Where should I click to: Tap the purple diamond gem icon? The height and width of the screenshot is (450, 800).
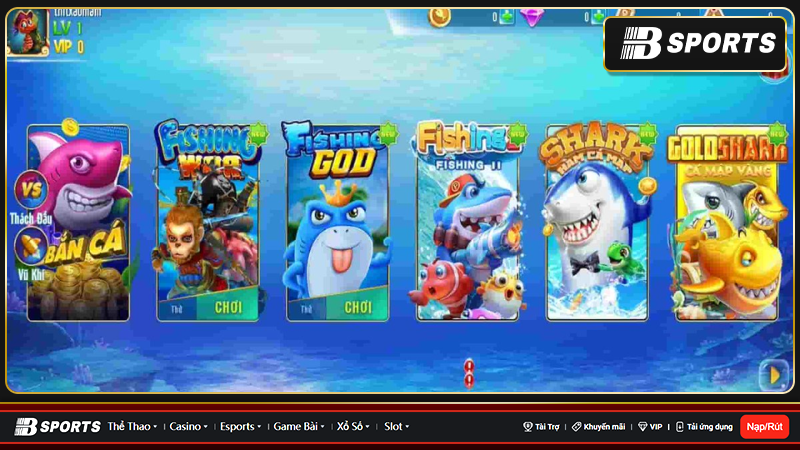tap(531, 18)
